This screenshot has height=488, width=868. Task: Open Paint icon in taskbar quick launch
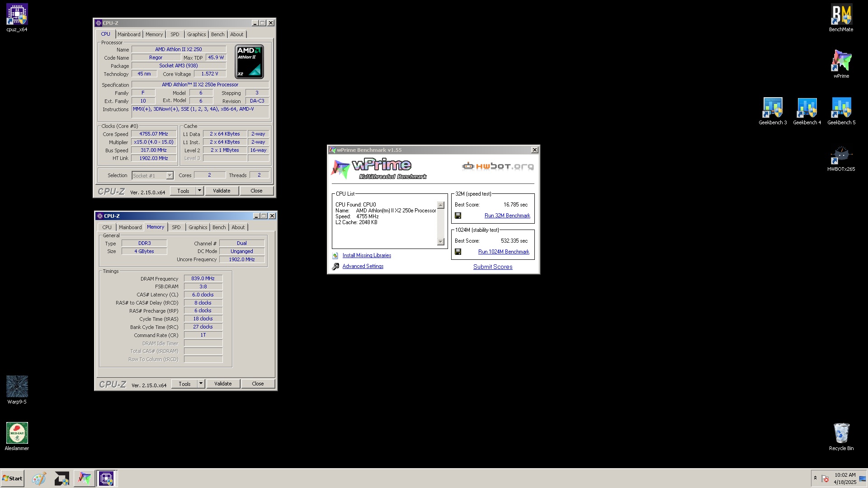(x=39, y=478)
